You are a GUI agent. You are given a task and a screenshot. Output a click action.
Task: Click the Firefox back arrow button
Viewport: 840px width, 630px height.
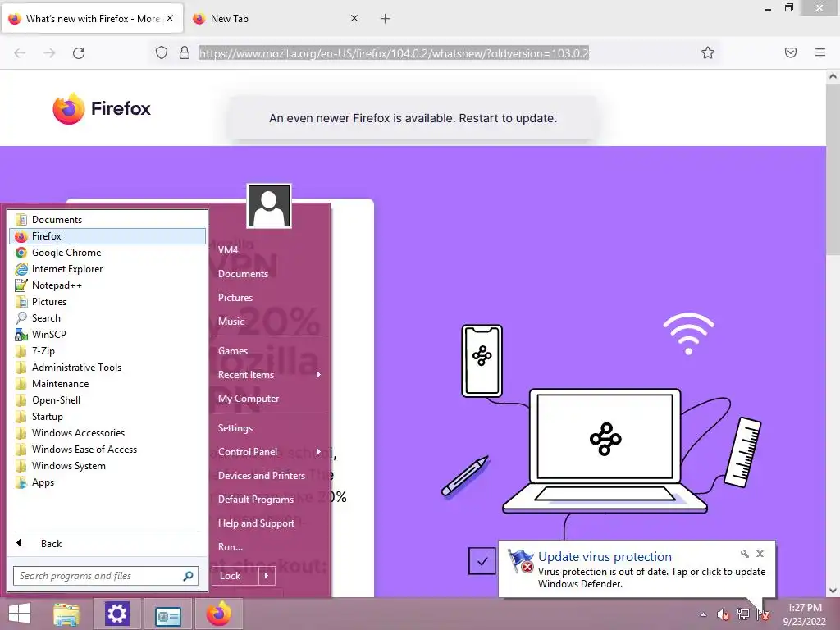coord(20,53)
